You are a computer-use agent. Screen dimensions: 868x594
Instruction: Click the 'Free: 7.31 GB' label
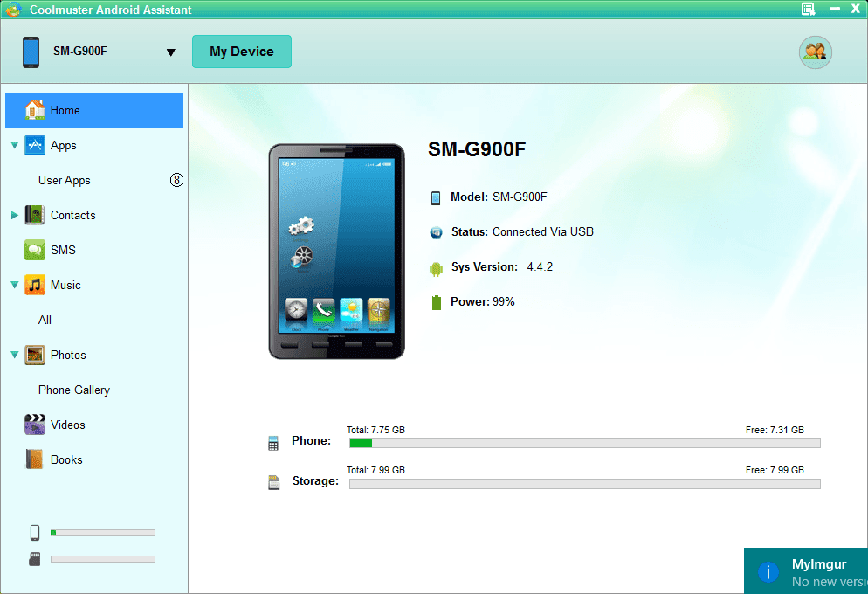(775, 430)
